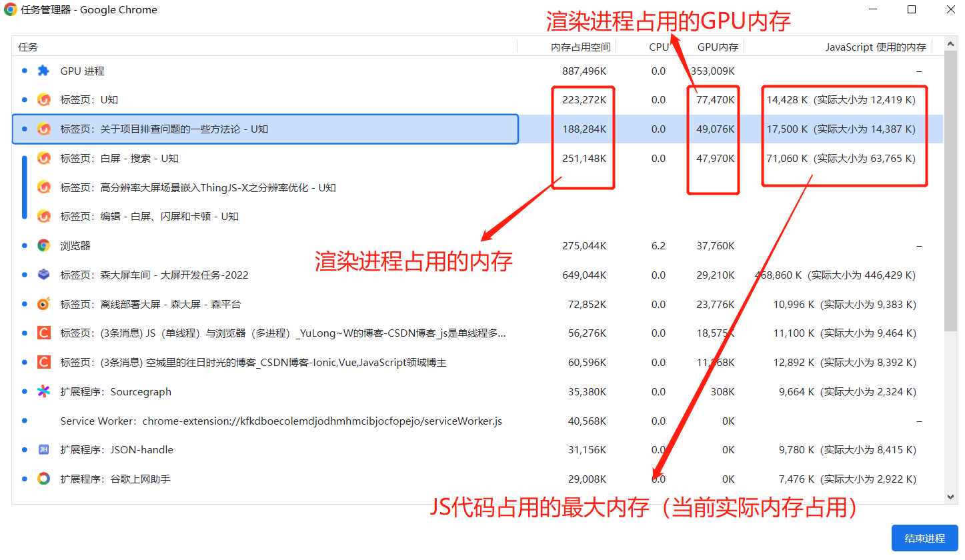Sort by the GPU内存 column header
This screenshot has height=560, width=965.
point(707,47)
